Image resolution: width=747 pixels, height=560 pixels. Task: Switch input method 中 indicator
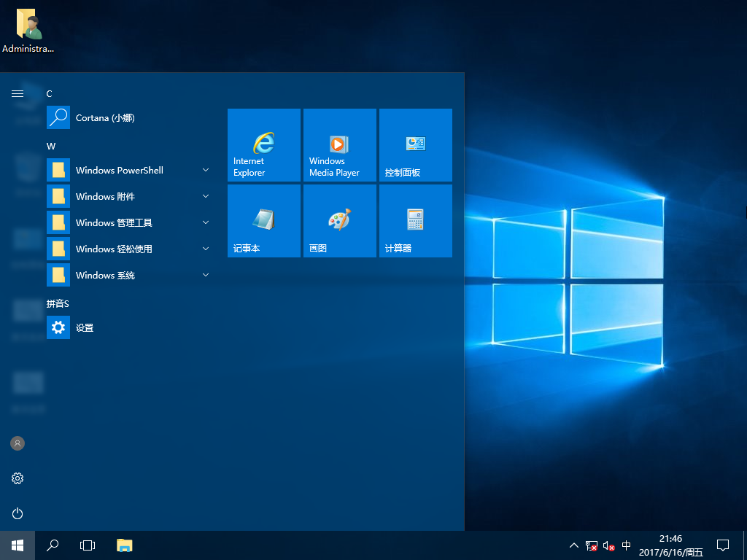(627, 545)
